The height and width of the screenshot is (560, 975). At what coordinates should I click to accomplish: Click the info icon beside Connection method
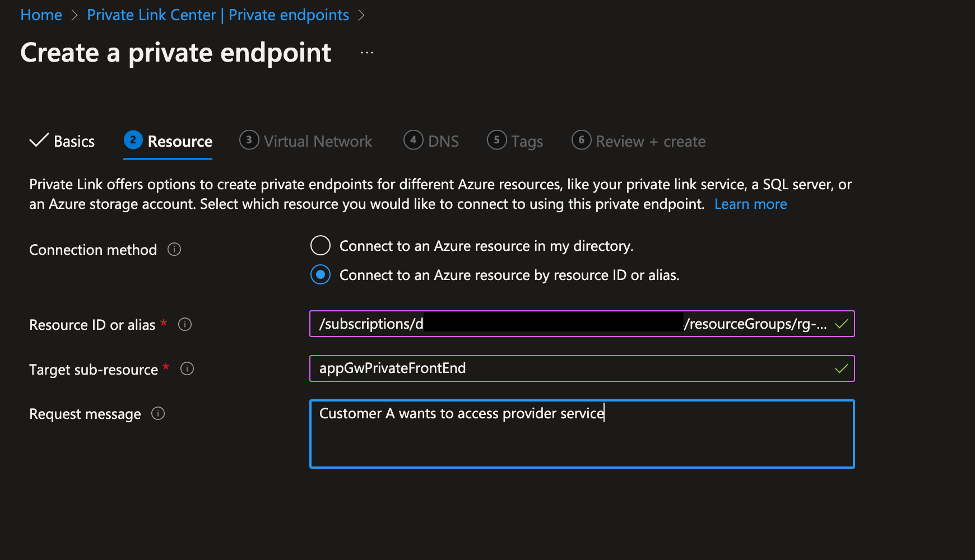[x=174, y=249]
